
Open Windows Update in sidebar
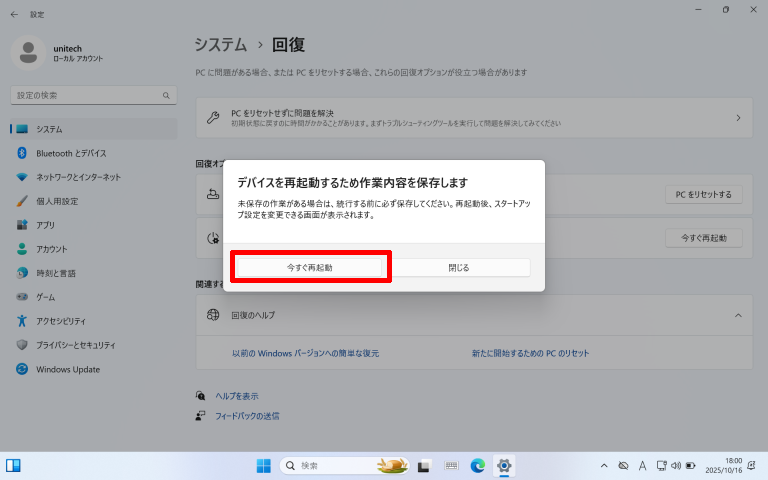click(x=67, y=369)
